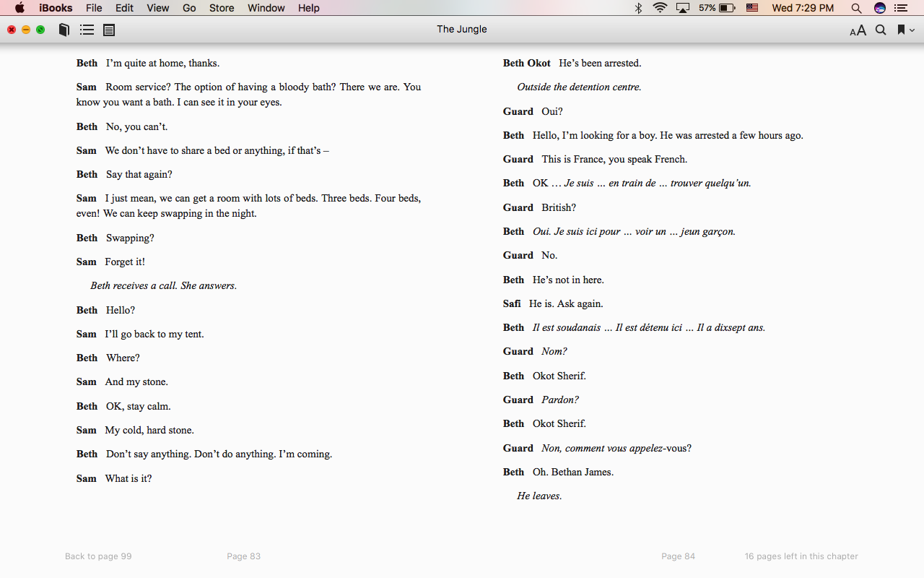Viewport: 924px width, 578px height.
Task: Open the File menu
Action: [x=94, y=8]
